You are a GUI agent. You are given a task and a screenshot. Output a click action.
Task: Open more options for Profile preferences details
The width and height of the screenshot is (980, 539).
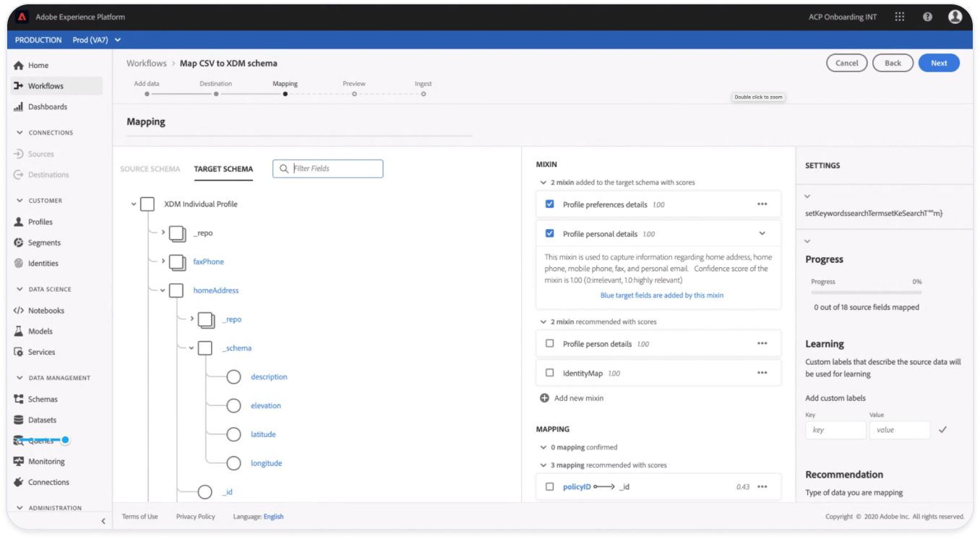pyautogui.click(x=762, y=204)
